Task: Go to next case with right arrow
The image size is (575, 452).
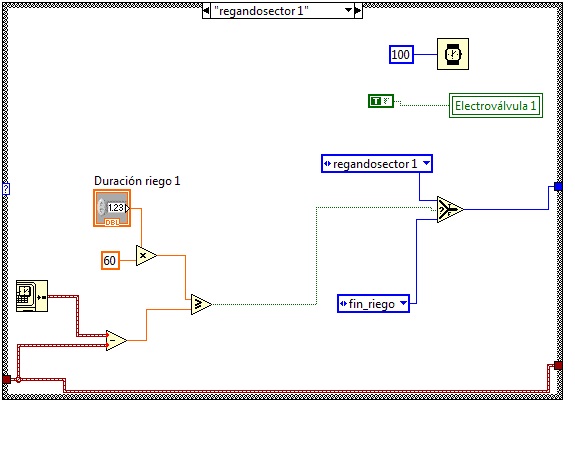Action: point(358,11)
